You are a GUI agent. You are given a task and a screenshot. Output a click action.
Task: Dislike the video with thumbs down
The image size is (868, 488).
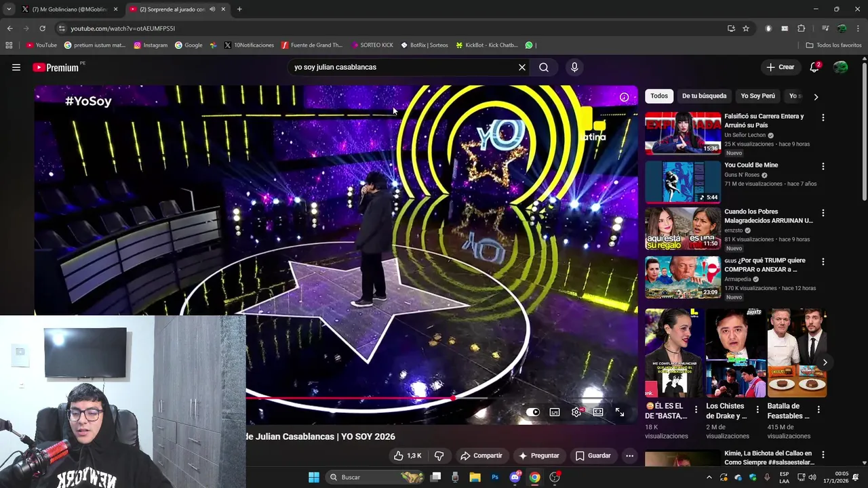(x=439, y=455)
